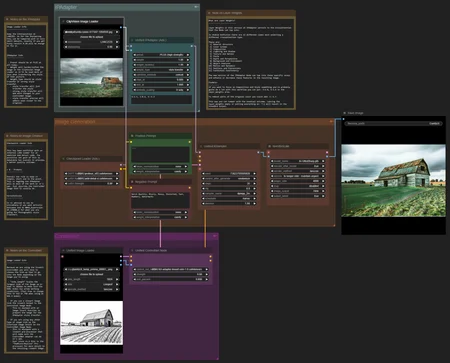The height and width of the screenshot is (363, 450).
Task: Click the pin icon on Image Generation group
Action: (331, 122)
